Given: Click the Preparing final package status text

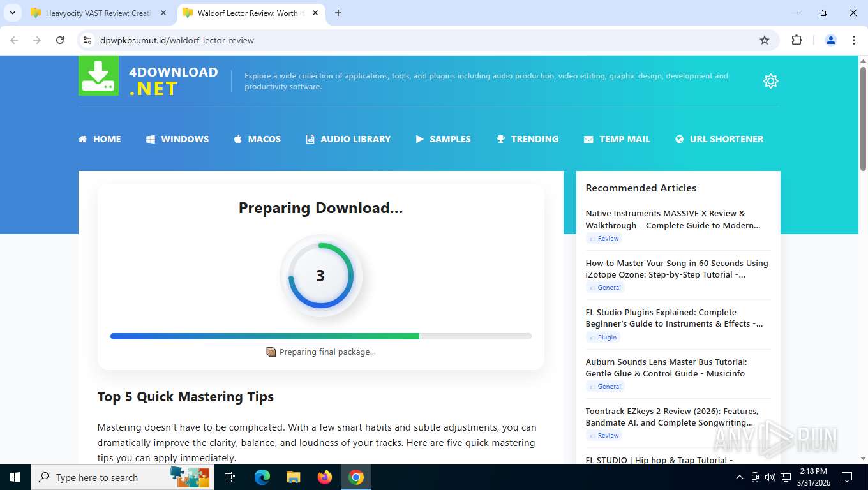Looking at the screenshot, I should point(327,352).
